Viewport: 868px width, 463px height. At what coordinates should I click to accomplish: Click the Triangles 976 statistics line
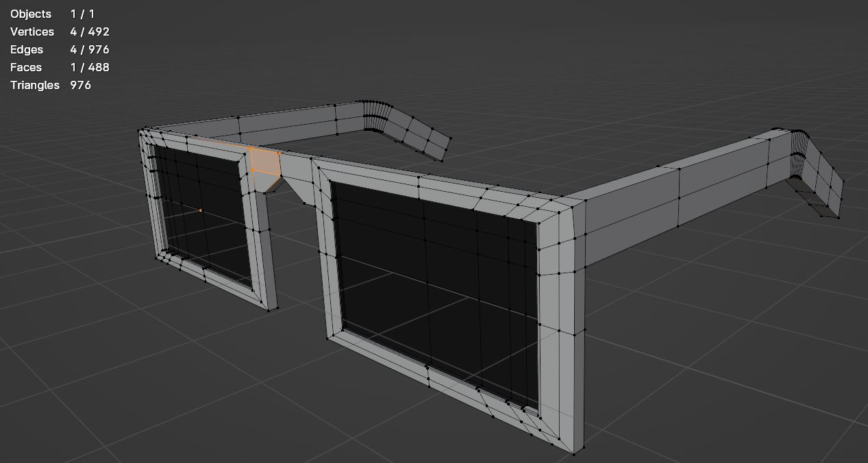(51, 85)
